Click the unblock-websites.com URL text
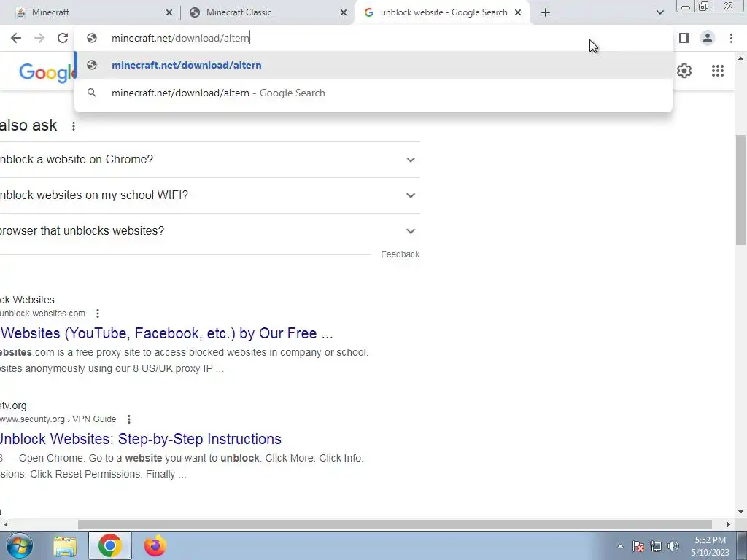 point(43,314)
